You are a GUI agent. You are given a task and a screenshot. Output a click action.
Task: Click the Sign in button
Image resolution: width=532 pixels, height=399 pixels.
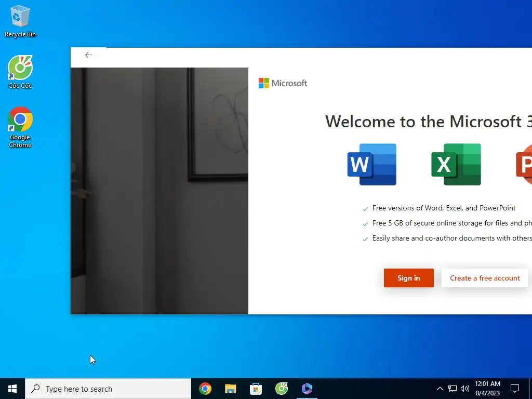point(408,278)
